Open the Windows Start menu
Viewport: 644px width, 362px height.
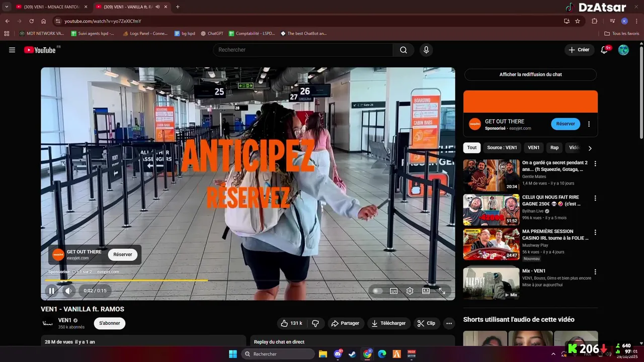[233, 354]
